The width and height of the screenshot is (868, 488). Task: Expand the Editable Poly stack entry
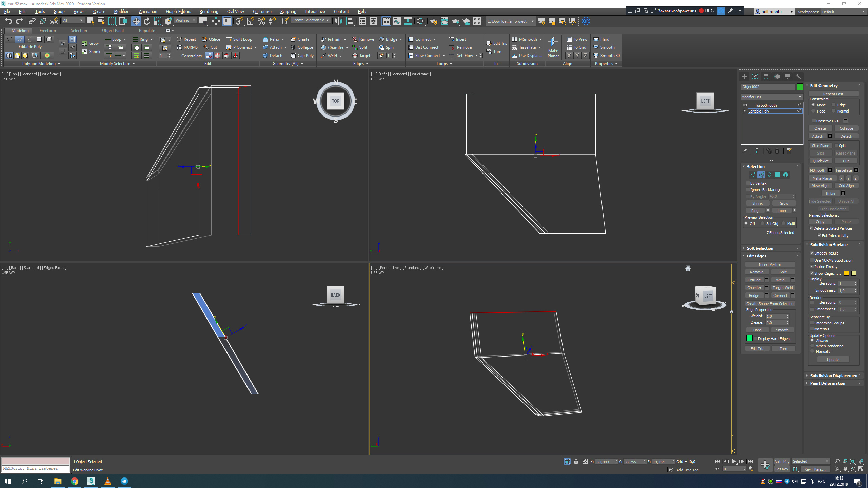point(745,111)
